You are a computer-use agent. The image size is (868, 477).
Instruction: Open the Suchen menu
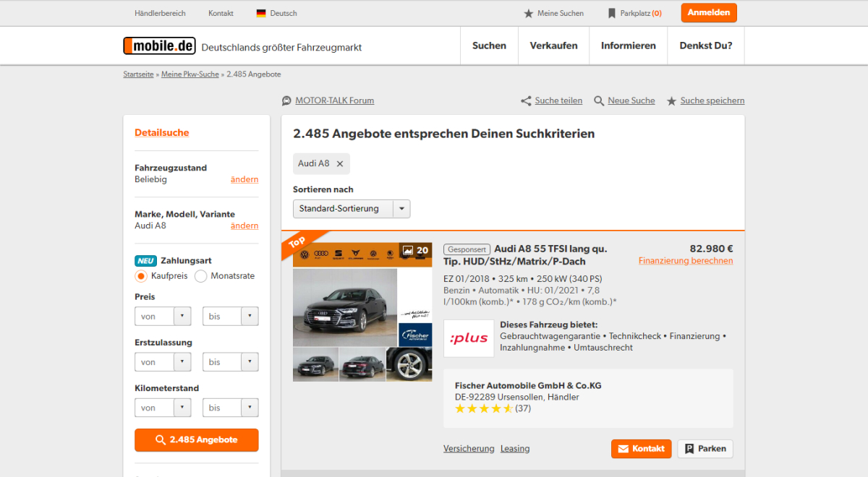click(x=489, y=46)
